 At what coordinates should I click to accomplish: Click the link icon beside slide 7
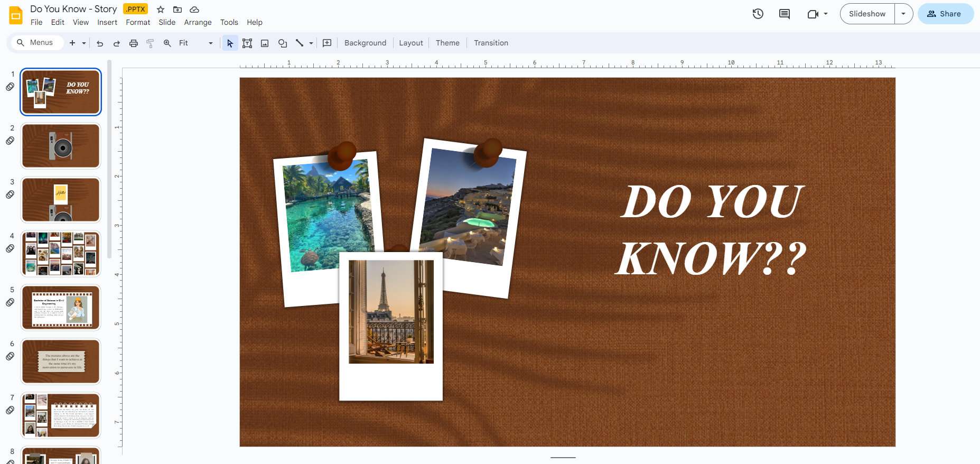10,411
